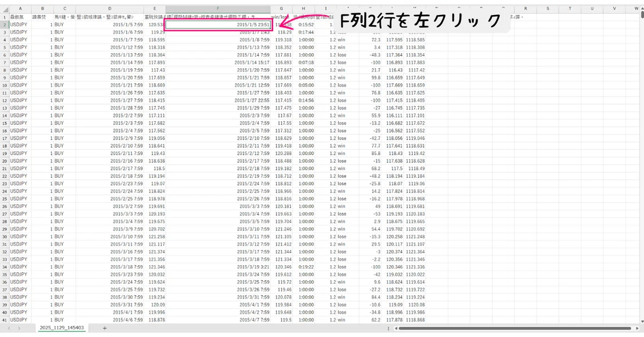Select column F header
644x337 pixels.
[x=218, y=9]
